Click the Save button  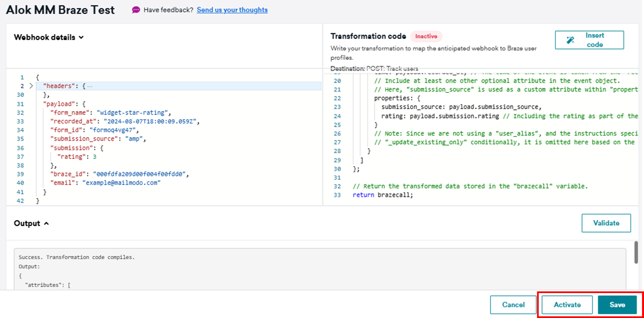click(617, 305)
